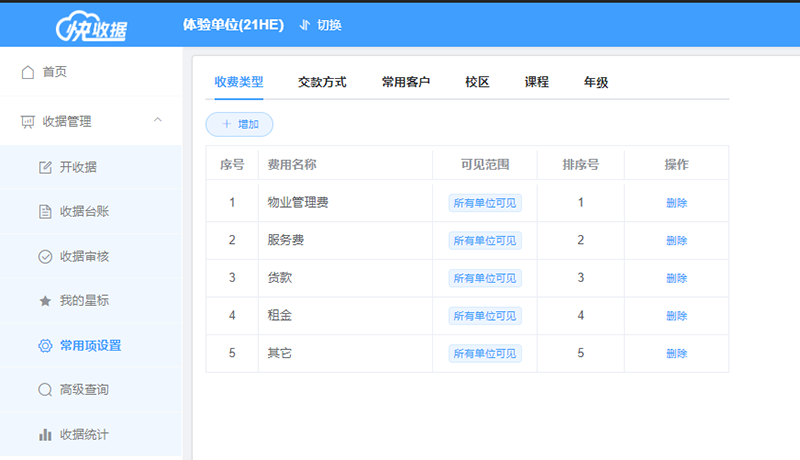Click the 排序号 column header

(x=581, y=164)
